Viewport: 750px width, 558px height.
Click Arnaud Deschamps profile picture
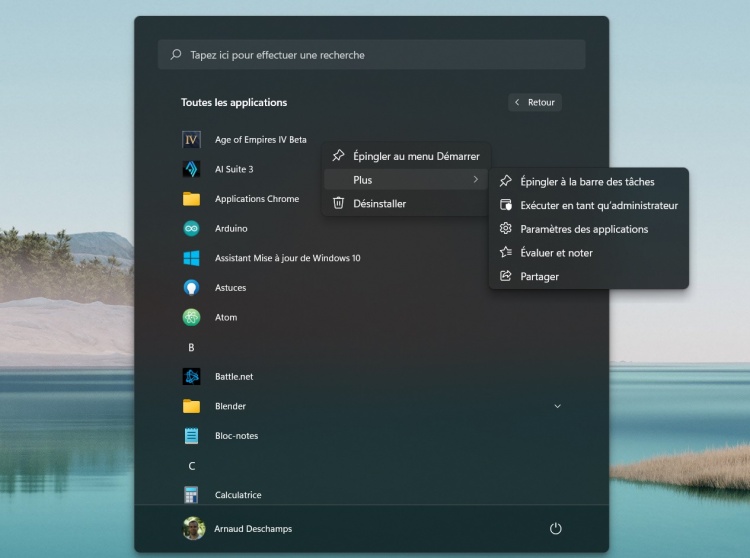[x=194, y=528]
